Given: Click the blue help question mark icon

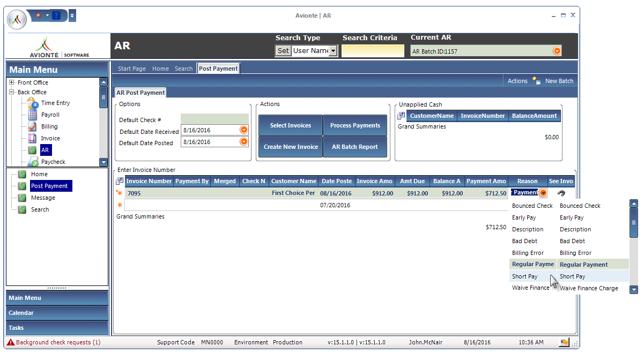Looking at the screenshot, I should [56, 16].
